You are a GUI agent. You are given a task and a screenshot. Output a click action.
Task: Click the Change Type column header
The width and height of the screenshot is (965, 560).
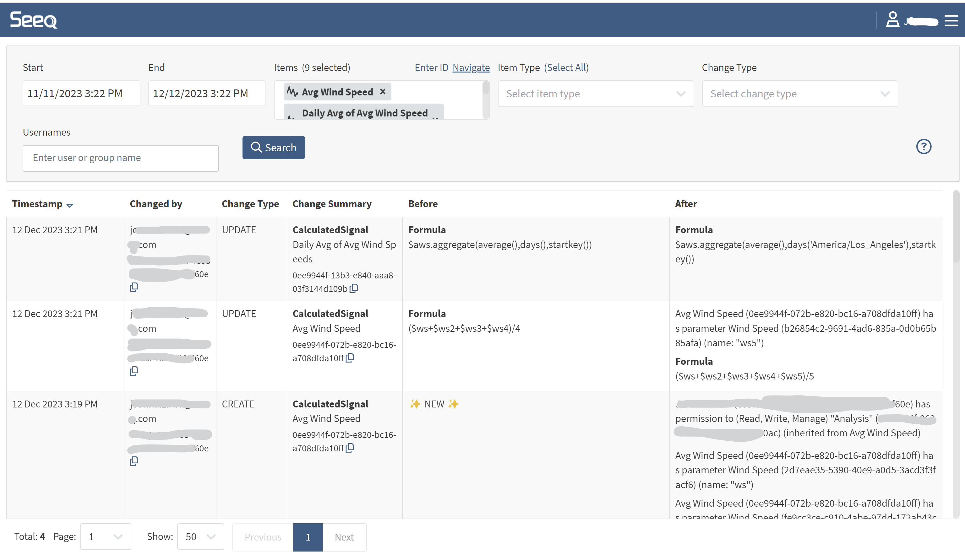[x=250, y=204]
